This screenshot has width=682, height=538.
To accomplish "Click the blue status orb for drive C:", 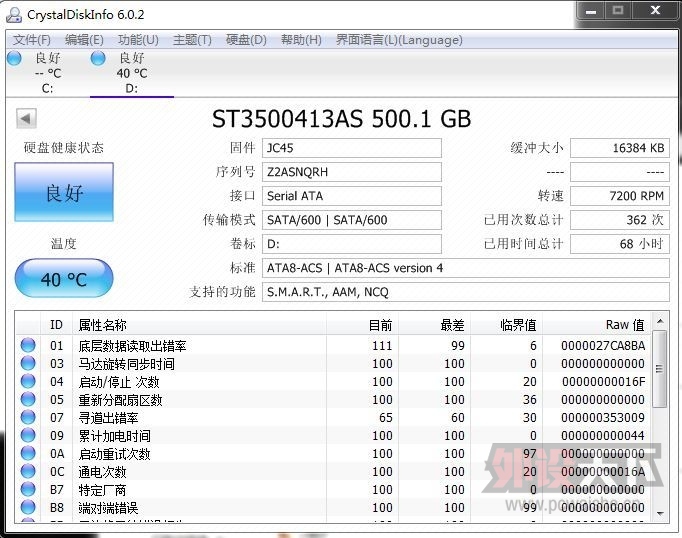I will point(14,57).
